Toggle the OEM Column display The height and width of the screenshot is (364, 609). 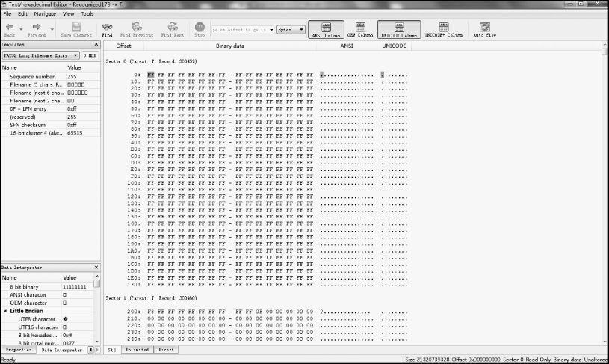[360, 30]
